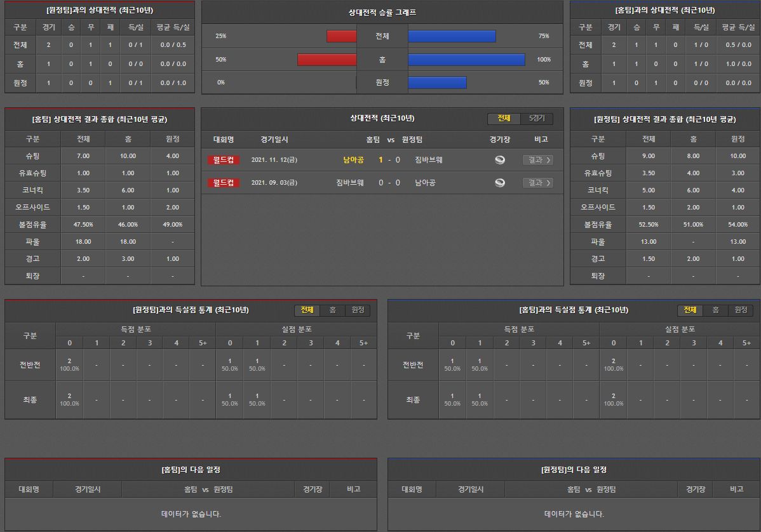Select 전체 filter in [홈팀]과의 득실점 통계

coord(690,310)
